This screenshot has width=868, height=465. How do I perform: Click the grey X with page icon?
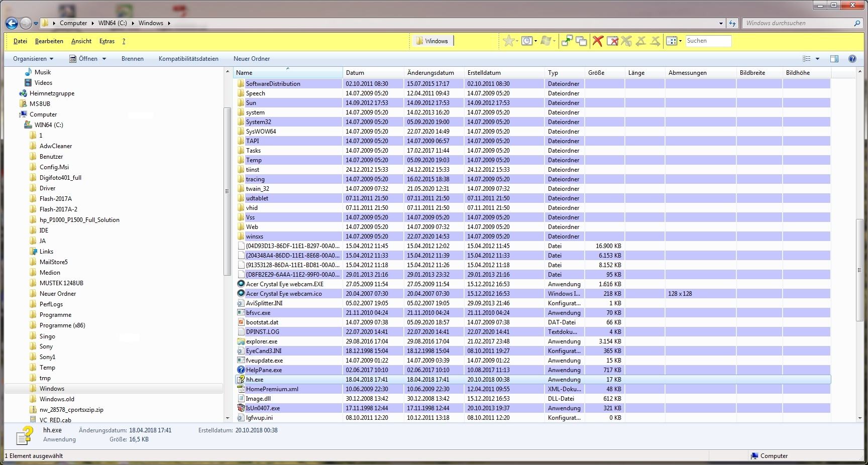click(x=626, y=41)
